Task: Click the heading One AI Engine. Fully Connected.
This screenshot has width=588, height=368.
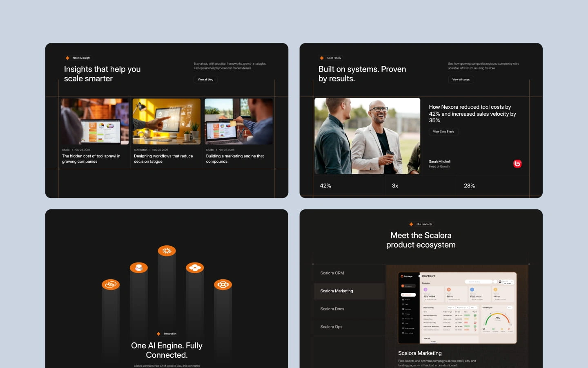Action: [167, 350]
